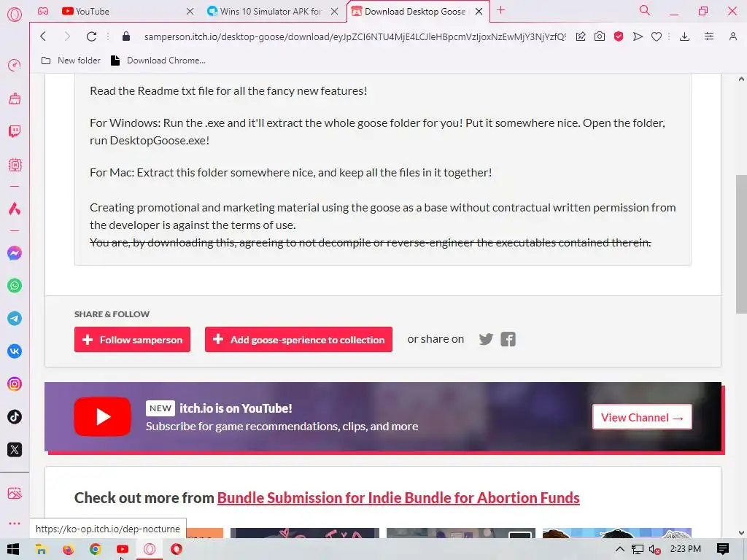This screenshot has width=747, height=560.
Task: Open WhatsApp in sidebar
Action: point(15,286)
